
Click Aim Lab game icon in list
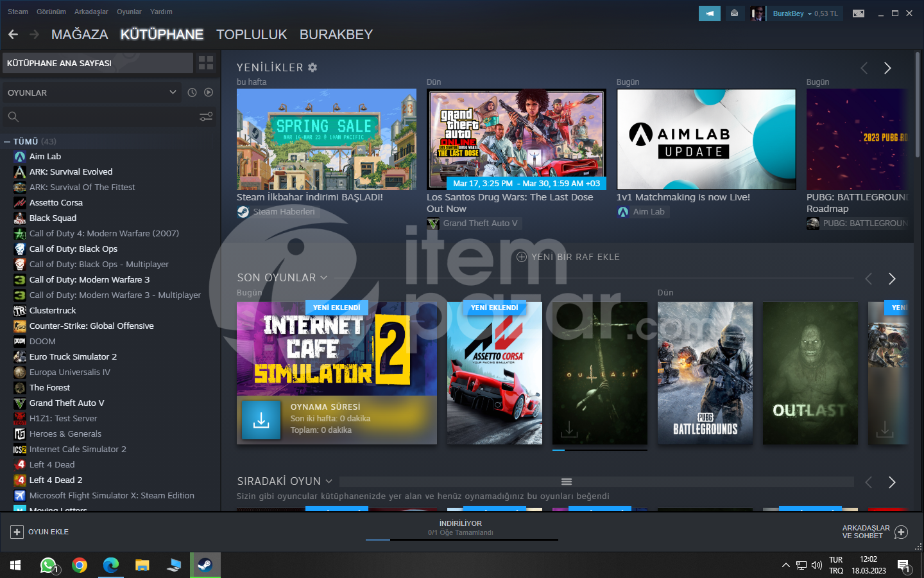[x=20, y=156]
